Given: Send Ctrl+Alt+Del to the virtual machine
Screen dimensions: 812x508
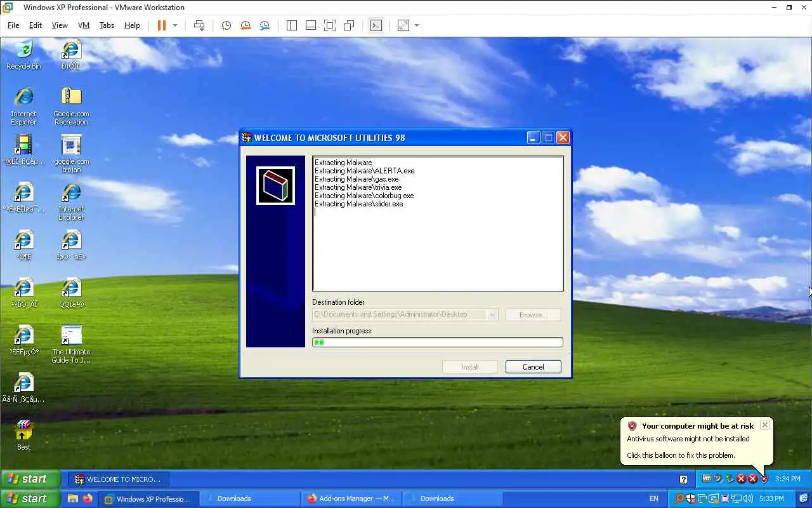Looking at the screenshot, I should (x=199, y=25).
